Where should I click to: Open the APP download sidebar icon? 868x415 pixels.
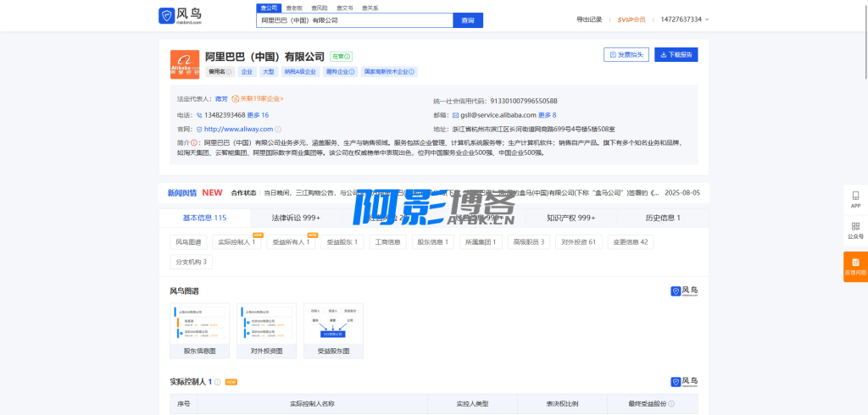pyautogui.click(x=855, y=199)
